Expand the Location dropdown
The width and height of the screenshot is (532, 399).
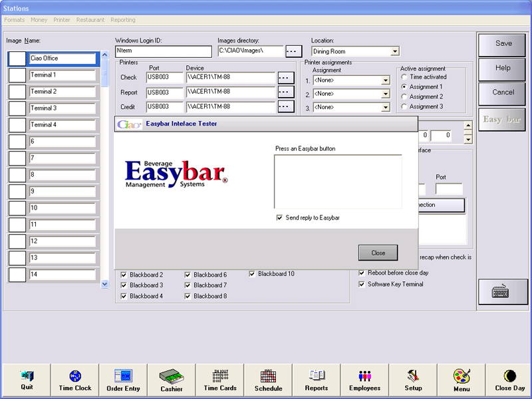click(395, 51)
